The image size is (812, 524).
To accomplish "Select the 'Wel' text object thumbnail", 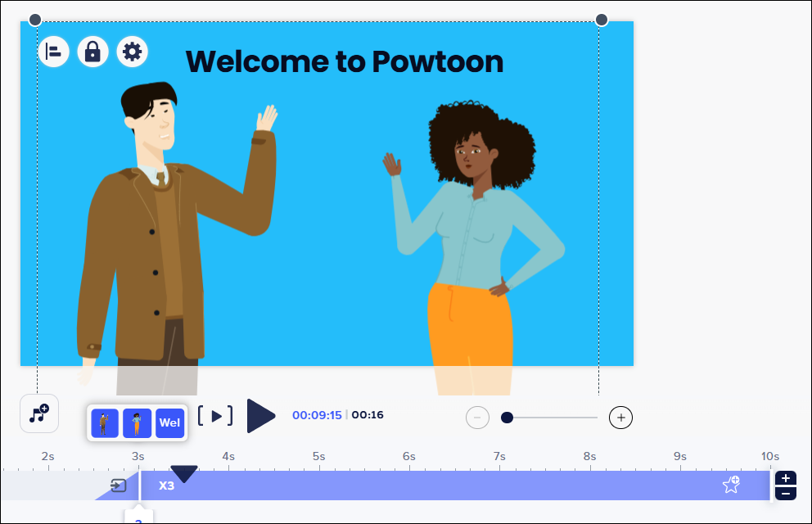I will (170, 423).
